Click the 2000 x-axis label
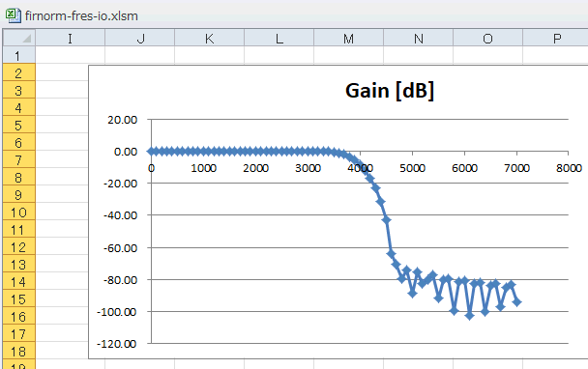588x369 pixels. pos(255,168)
